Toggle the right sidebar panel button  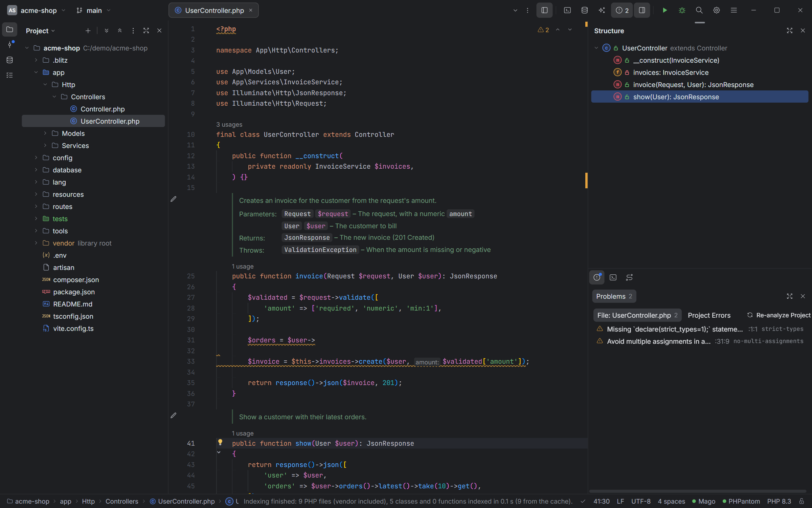[642, 10]
